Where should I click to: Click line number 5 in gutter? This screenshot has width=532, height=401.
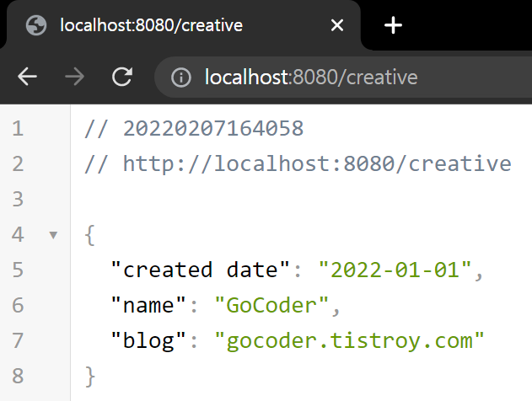pyautogui.click(x=18, y=270)
